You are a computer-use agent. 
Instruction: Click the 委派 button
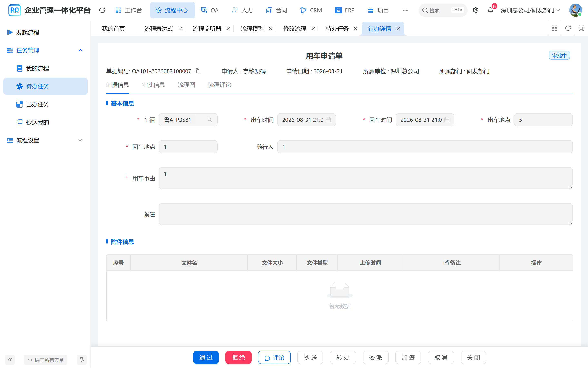point(376,357)
